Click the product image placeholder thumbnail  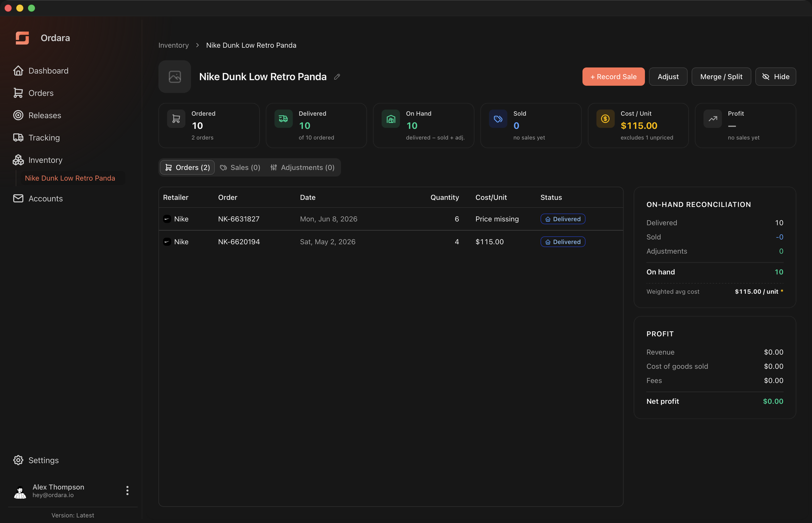point(175,76)
